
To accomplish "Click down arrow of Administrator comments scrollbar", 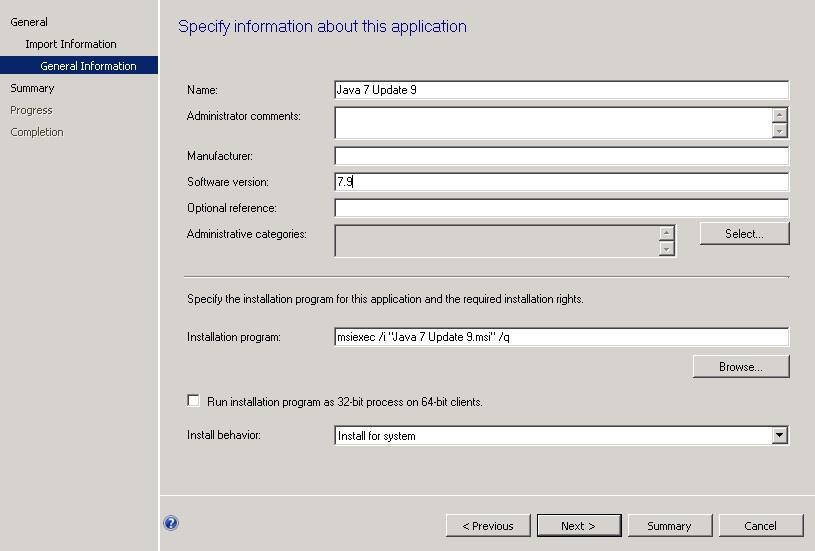I will tap(779, 130).
